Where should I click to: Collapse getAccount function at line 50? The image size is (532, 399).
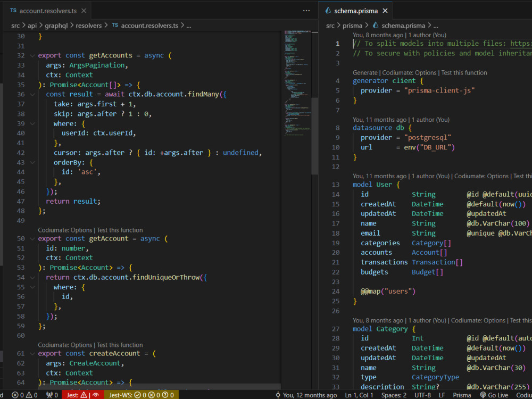32,238
